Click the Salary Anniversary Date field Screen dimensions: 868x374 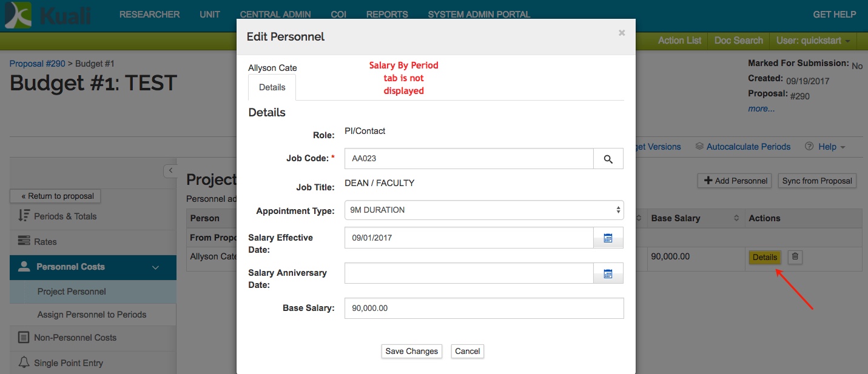coord(469,273)
